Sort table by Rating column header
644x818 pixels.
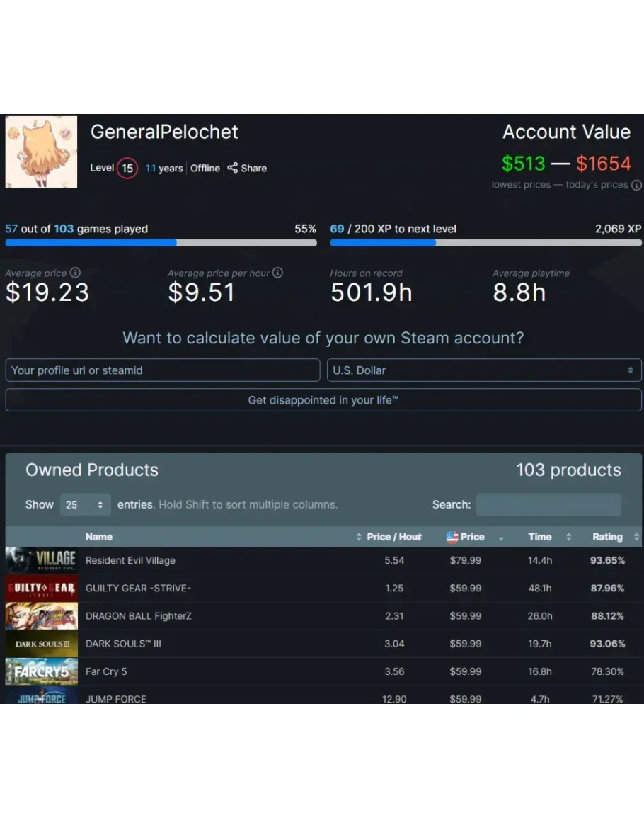607,537
